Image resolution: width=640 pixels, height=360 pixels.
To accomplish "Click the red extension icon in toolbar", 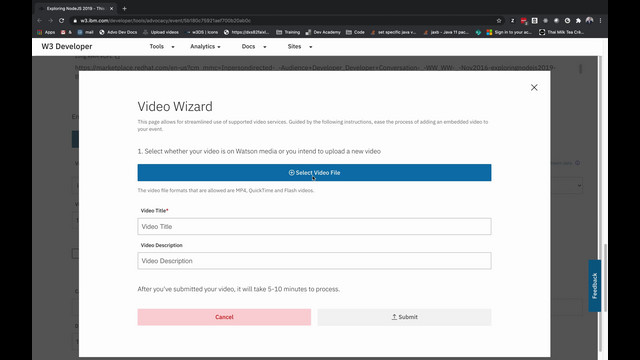I will 524,21.
